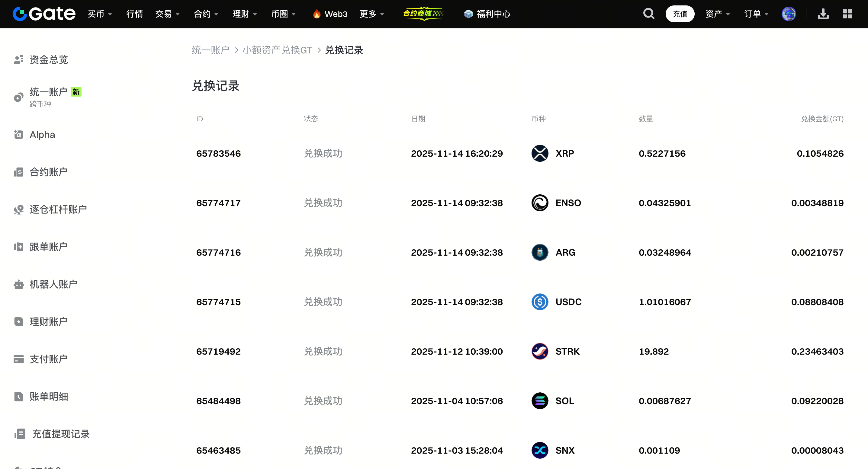Click the XRP coin icon

(x=540, y=153)
